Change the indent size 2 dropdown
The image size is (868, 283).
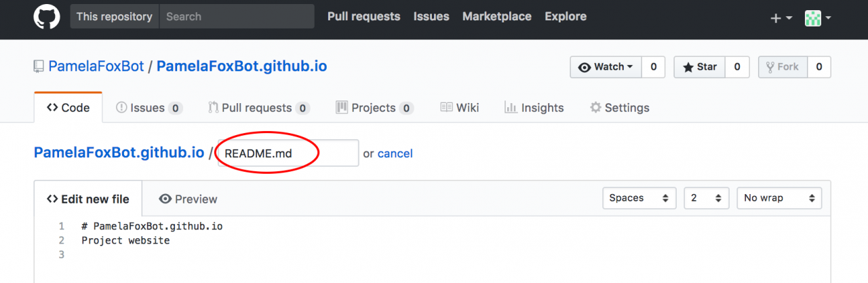click(707, 198)
